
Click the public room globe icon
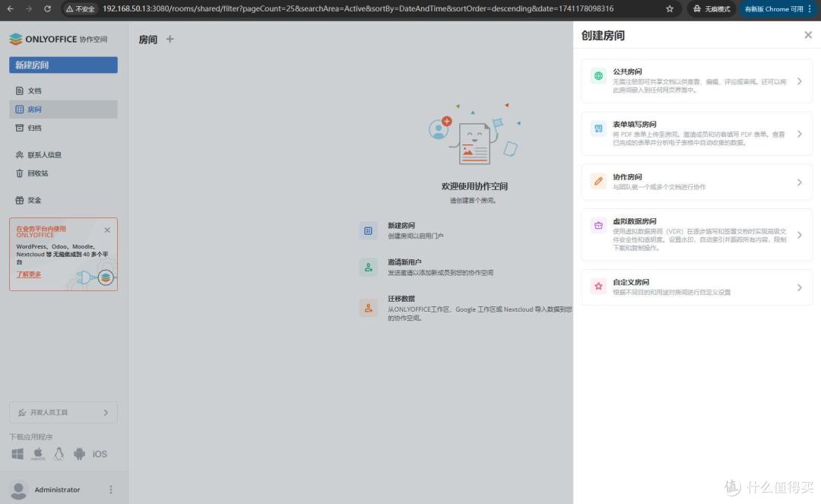[x=599, y=76]
